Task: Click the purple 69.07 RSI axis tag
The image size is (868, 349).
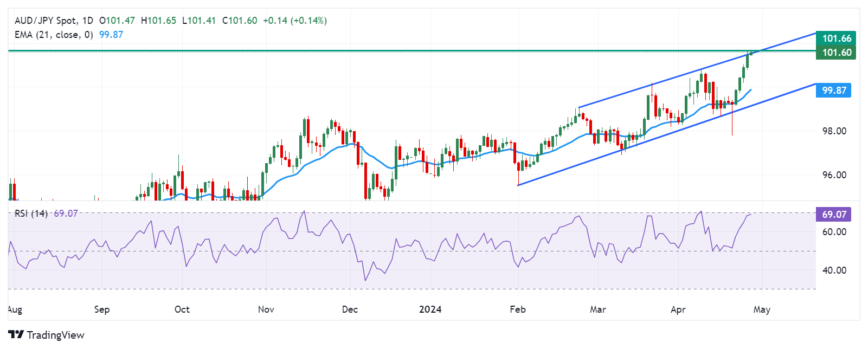Action: [x=834, y=215]
